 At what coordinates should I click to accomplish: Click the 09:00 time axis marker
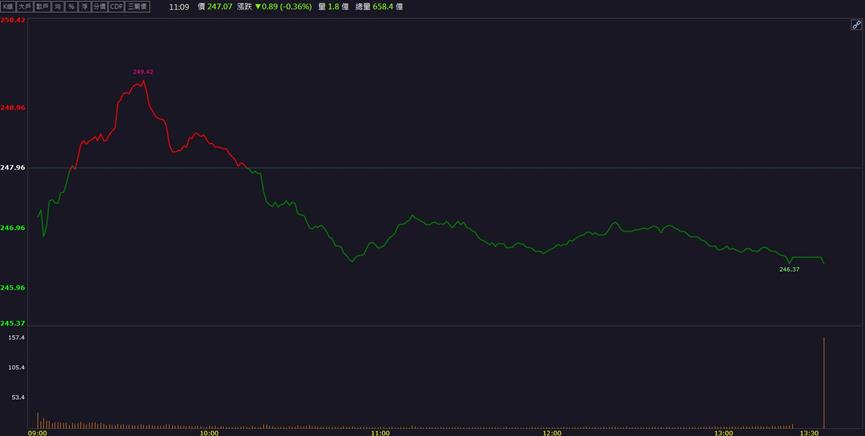37,433
